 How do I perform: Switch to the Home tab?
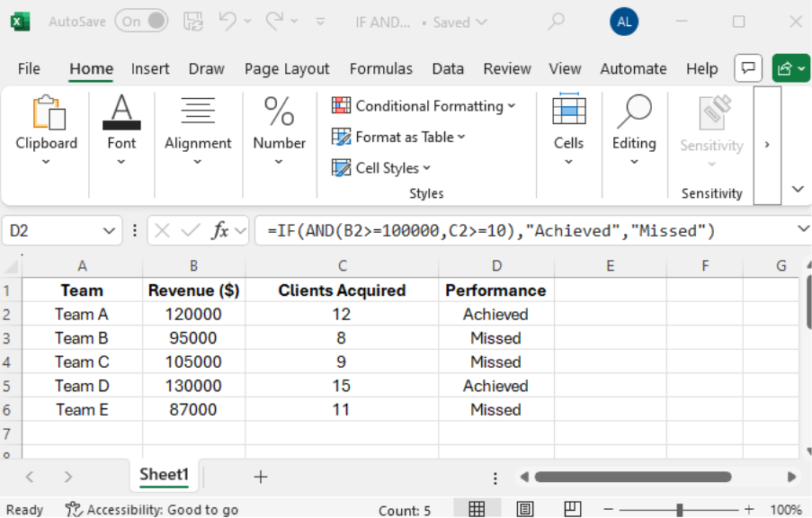91,69
